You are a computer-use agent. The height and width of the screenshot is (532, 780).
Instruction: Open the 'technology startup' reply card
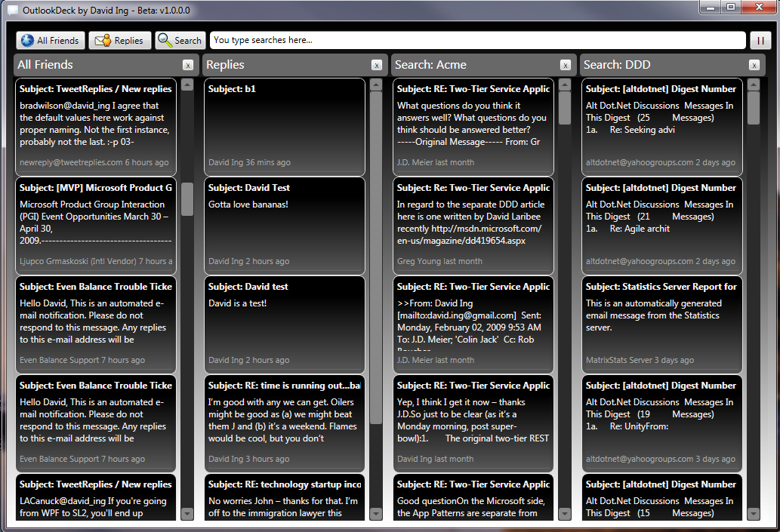(285, 497)
